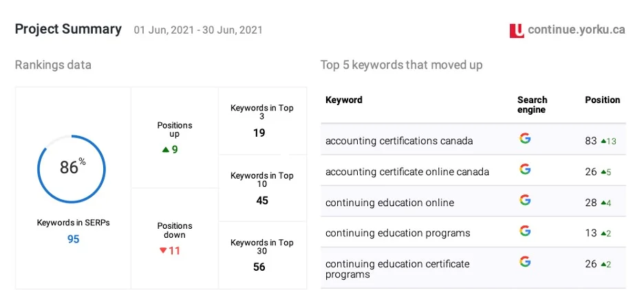Open the continue.yorku.ca site link
Screen dimensions: 644x290
click(x=577, y=30)
